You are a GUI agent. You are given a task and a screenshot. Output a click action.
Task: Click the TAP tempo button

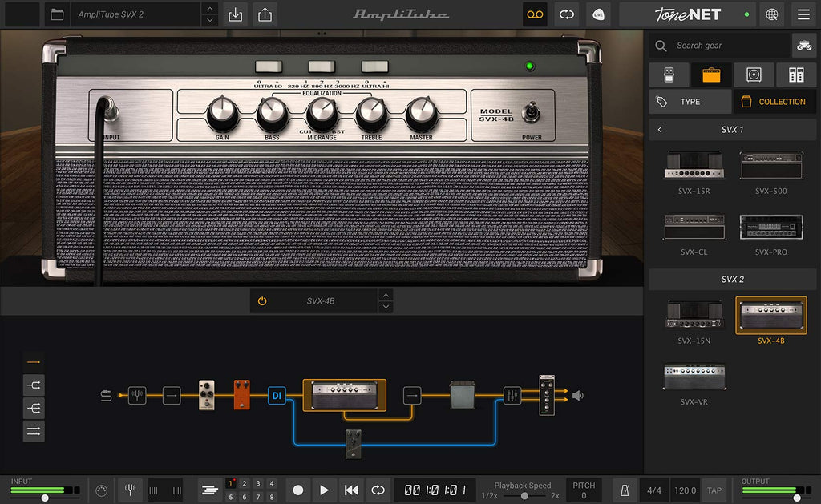(714, 490)
